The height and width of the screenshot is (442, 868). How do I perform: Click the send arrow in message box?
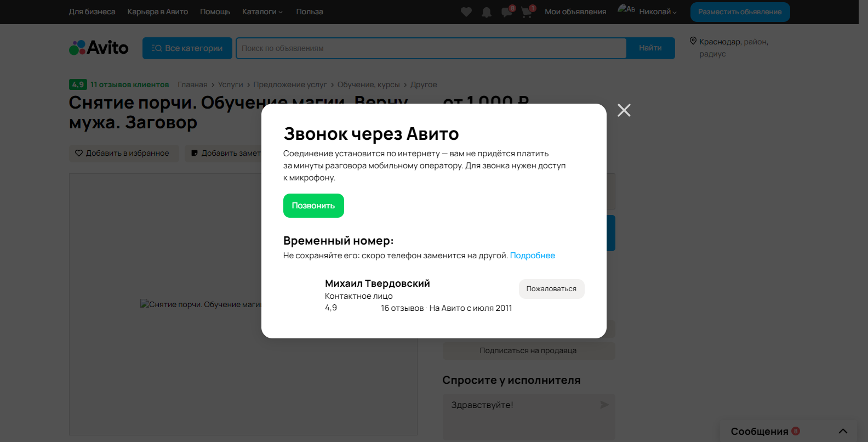[x=604, y=405]
